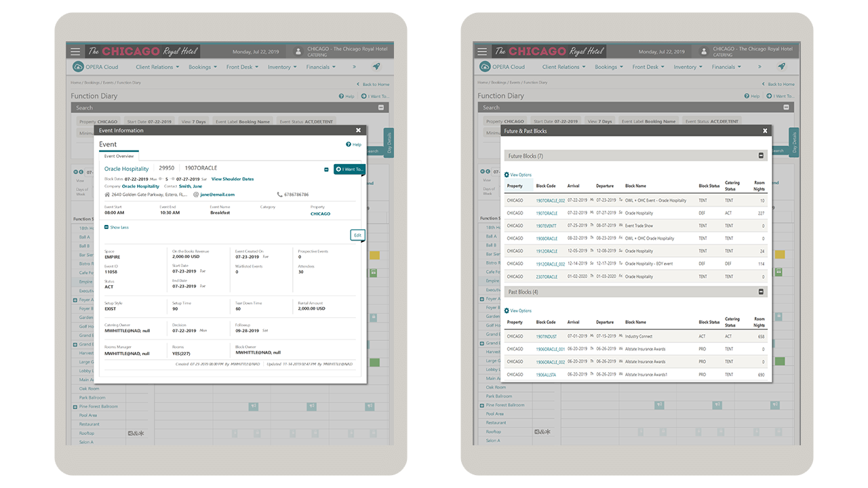Sort Future Blocks by Property column header
The width and height of the screenshot is (868, 488).
[515, 186]
